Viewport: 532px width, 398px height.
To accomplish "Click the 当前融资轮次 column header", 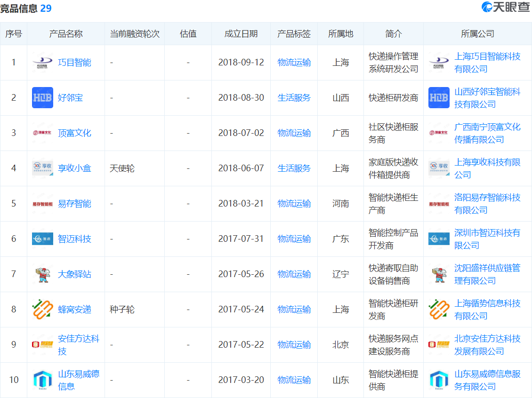I will pos(135,34).
